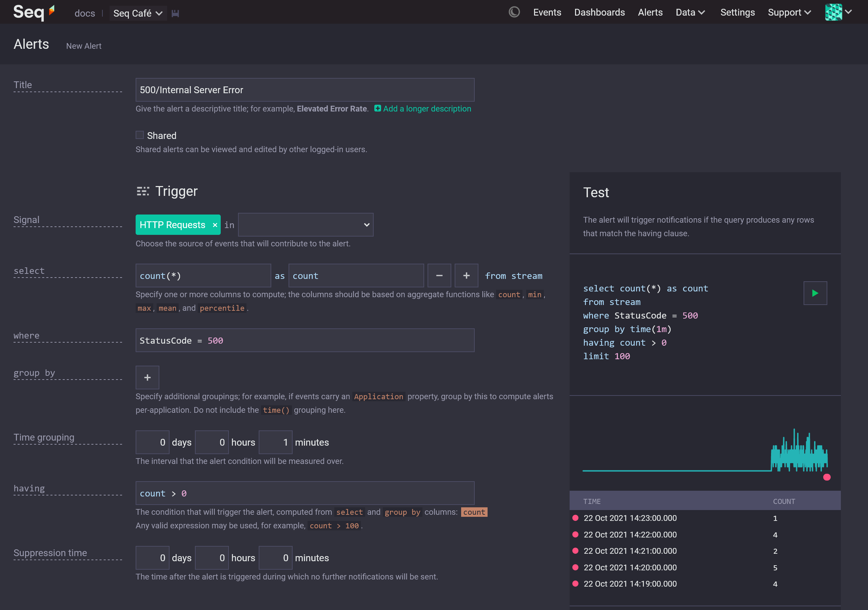Go to Events
This screenshot has width=868, height=610.
pos(547,12)
